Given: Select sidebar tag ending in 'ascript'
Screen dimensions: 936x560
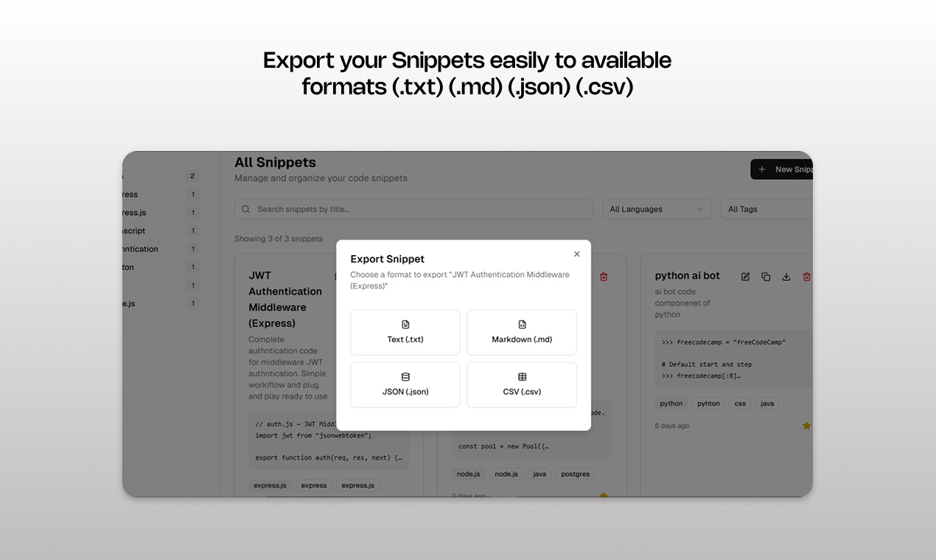Looking at the screenshot, I should (x=134, y=231).
